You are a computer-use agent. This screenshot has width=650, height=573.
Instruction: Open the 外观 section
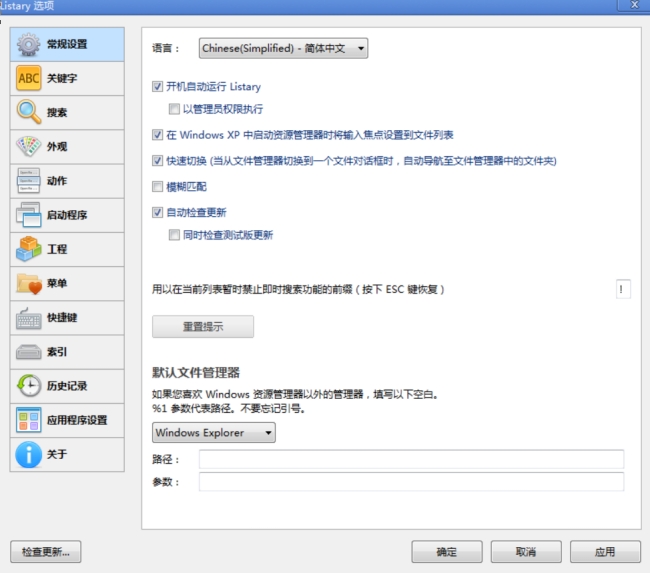pos(67,147)
